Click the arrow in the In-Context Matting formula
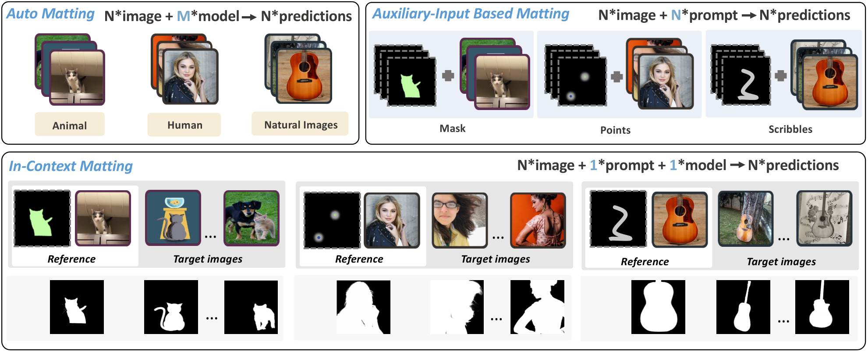The width and height of the screenshot is (868, 352). pos(737,166)
